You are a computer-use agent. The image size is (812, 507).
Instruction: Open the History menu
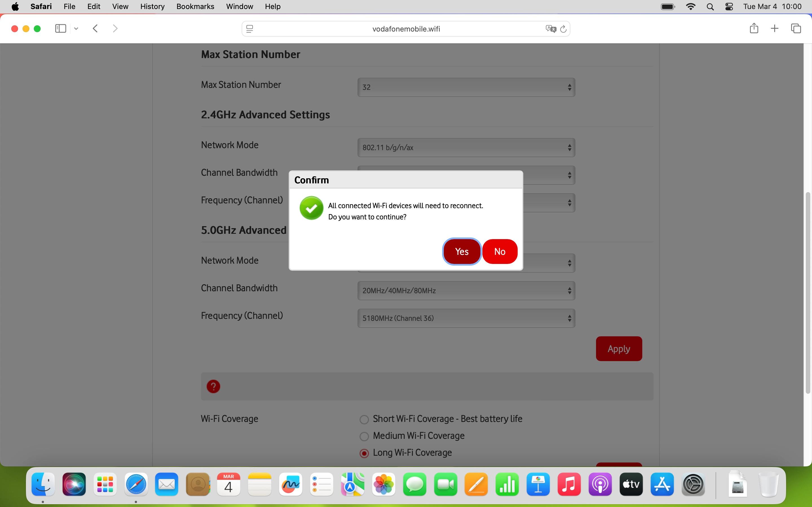coord(152,7)
